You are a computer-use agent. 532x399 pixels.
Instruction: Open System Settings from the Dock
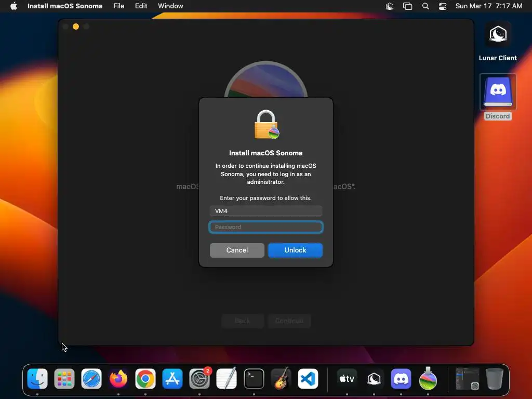coord(199,379)
